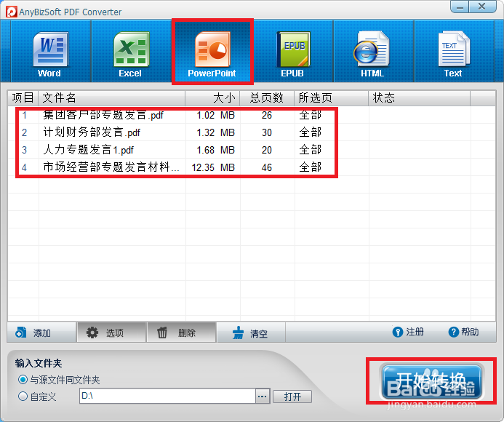Screen dimensions: 504x422
Task: Click the 项目 column header
Action: coord(23,97)
